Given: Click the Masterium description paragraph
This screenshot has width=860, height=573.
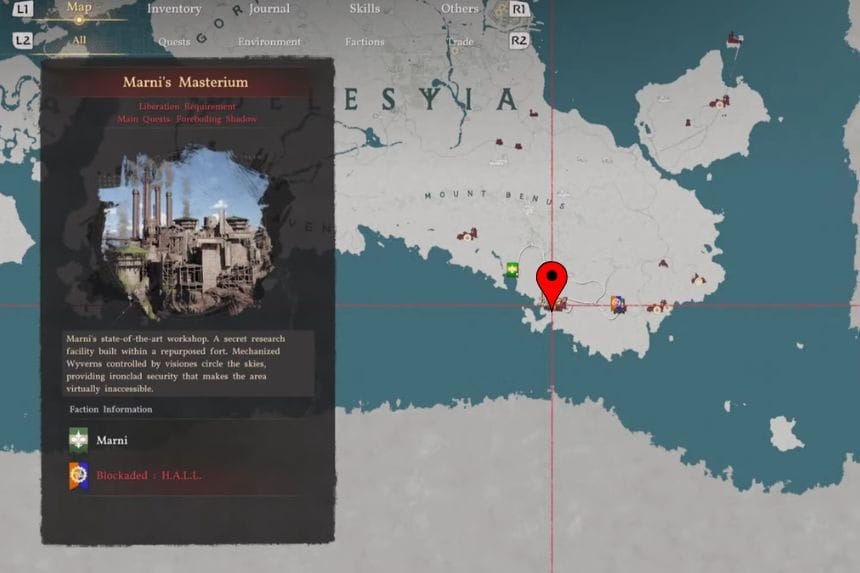Looking at the screenshot, I should tap(188, 364).
